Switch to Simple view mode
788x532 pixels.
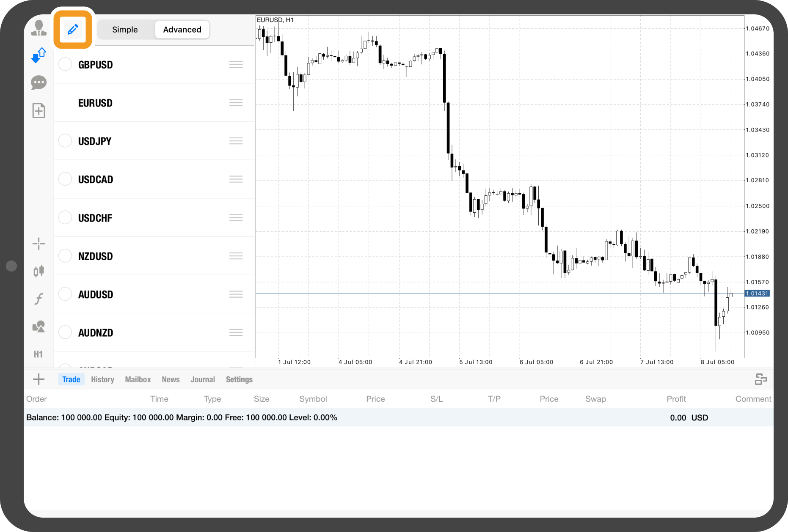tap(125, 30)
